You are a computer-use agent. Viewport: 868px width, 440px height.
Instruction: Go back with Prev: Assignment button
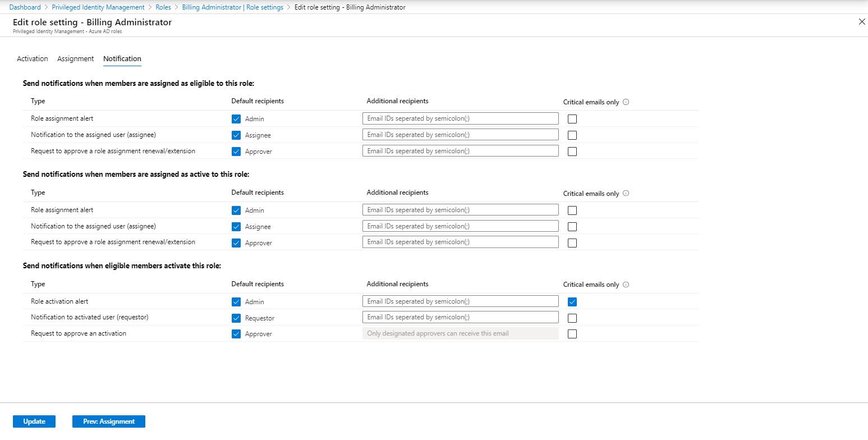[x=109, y=421]
